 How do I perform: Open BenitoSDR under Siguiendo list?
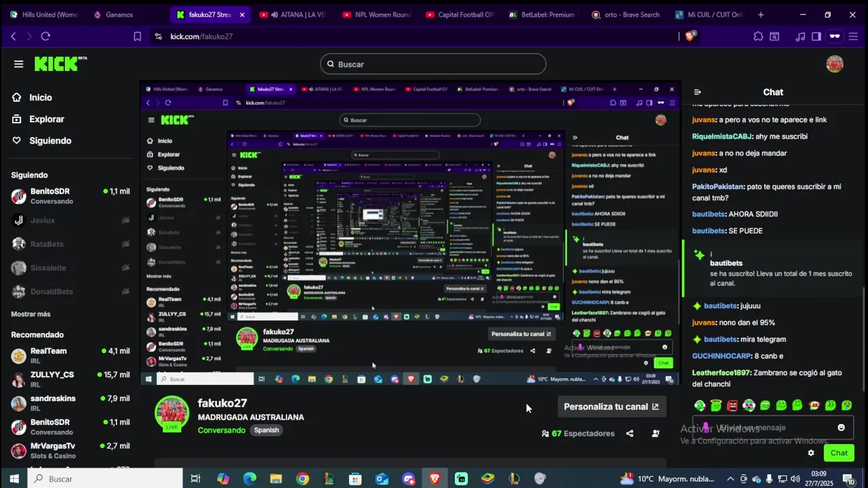pos(71,196)
